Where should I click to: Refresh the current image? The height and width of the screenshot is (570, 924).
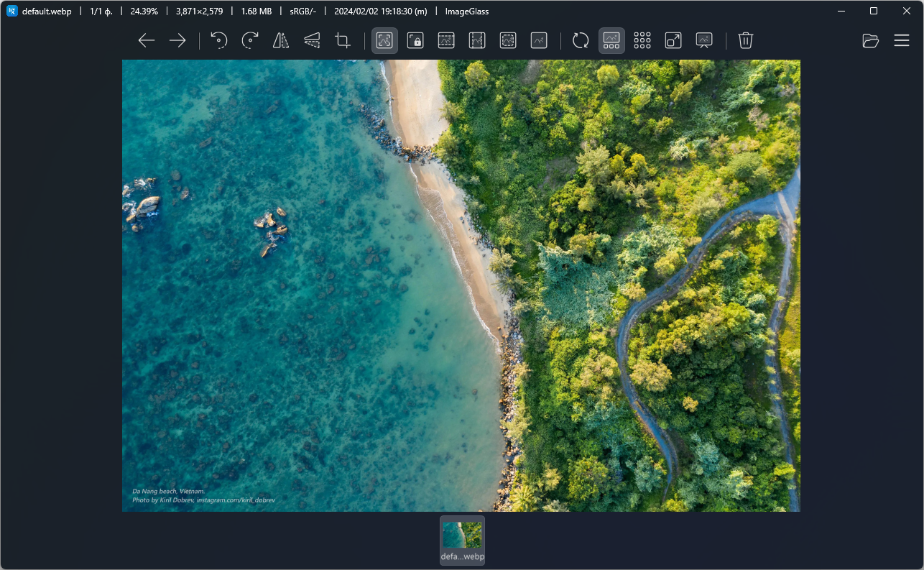[x=581, y=41]
